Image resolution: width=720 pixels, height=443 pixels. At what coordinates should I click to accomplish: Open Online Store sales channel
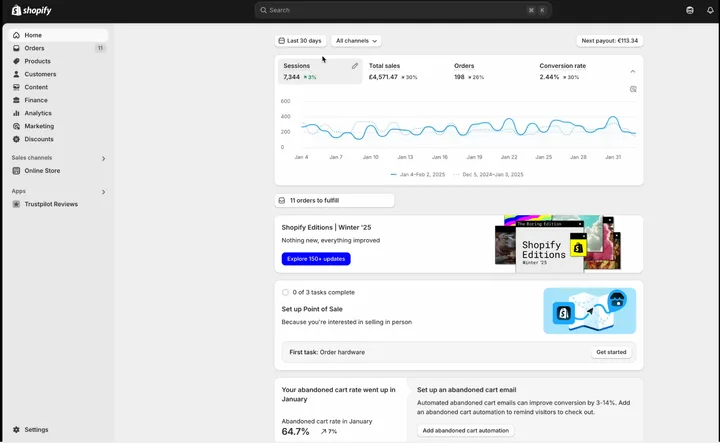coord(58,171)
